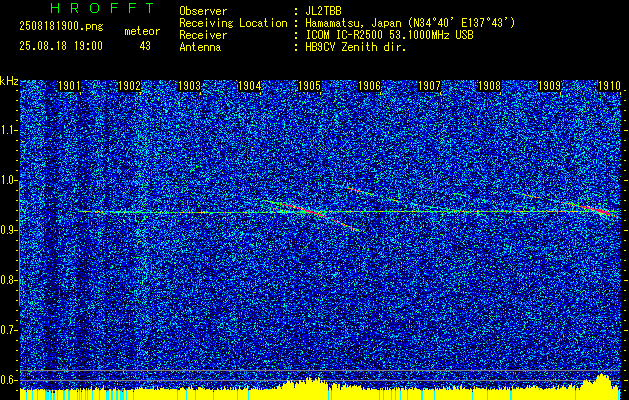Click the yellow power peak below 1910
Image resolution: width=629 pixels, height=400 pixels.
point(601,381)
